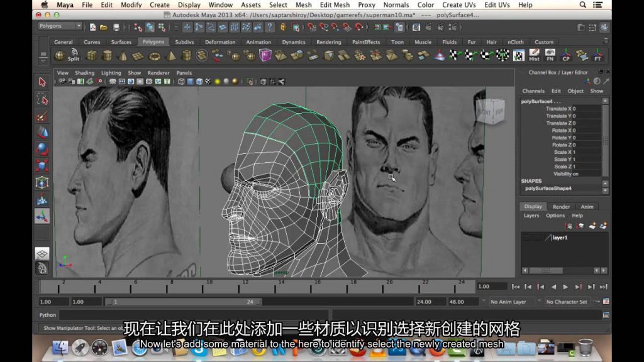Click the question mark snap help icon
The height and width of the screenshot is (362, 644).
[270, 27]
